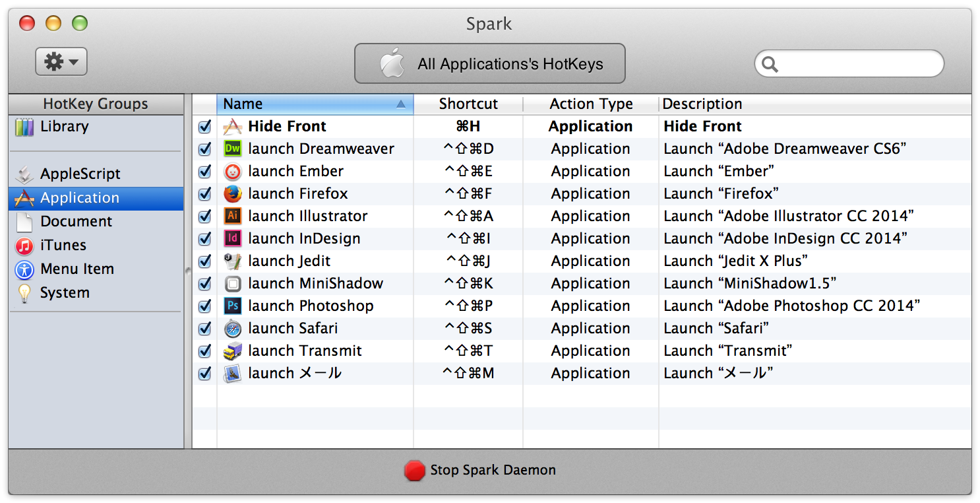
Task: Click the ^⇧⌘D shortcut cell
Action: click(x=468, y=149)
